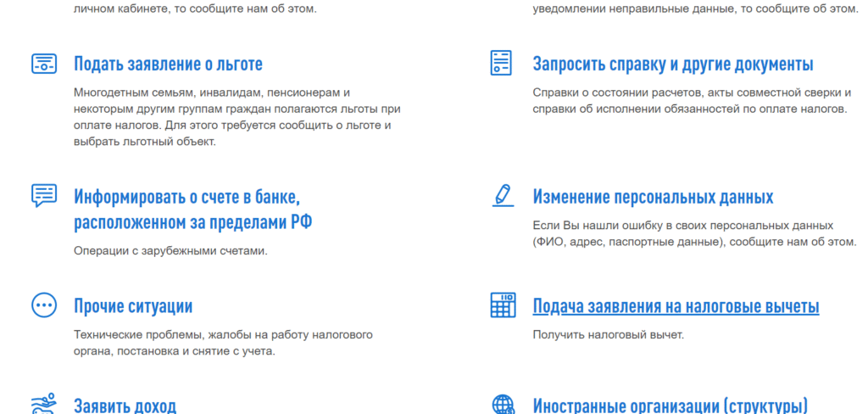Click the pencil icon for personal data change
This screenshot has height=414, width=868.
pos(503,196)
